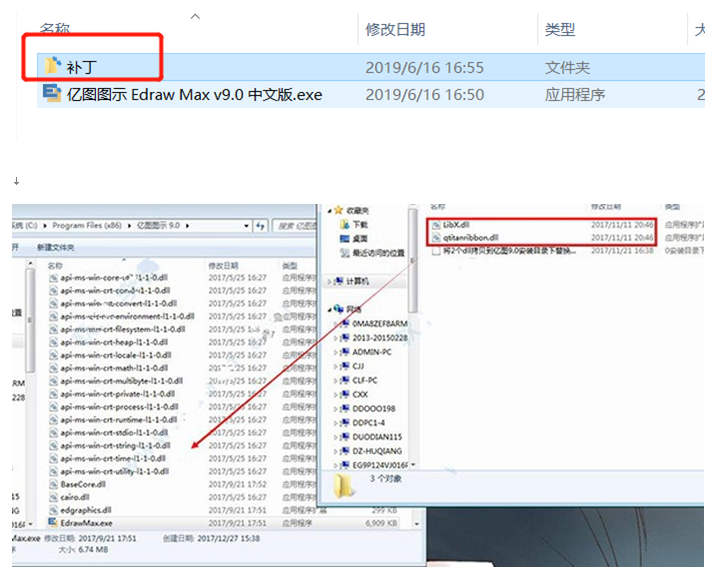Focus the 搜索 亿图 search box
The width and height of the screenshot is (715, 580).
[295, 226]
